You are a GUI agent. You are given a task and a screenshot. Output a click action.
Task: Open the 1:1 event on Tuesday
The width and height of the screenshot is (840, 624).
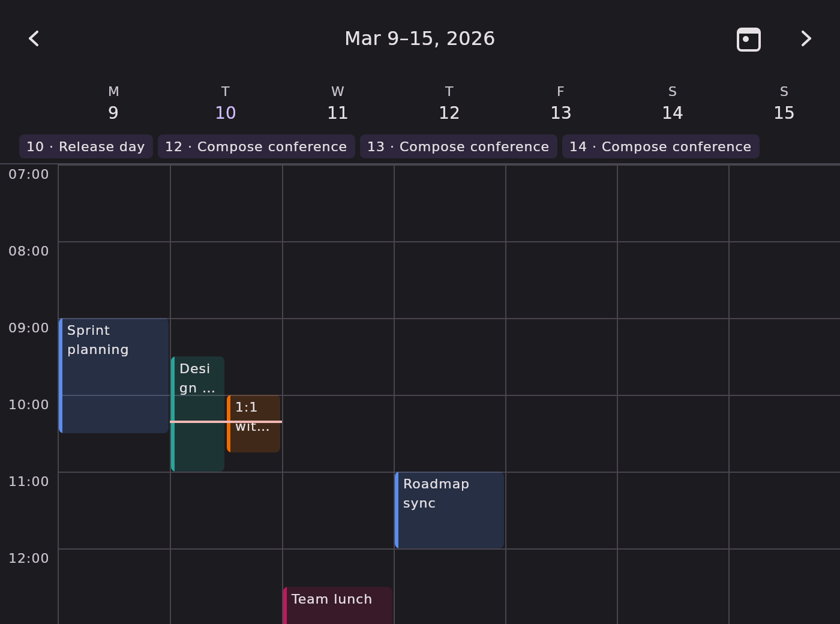(254, 424)
